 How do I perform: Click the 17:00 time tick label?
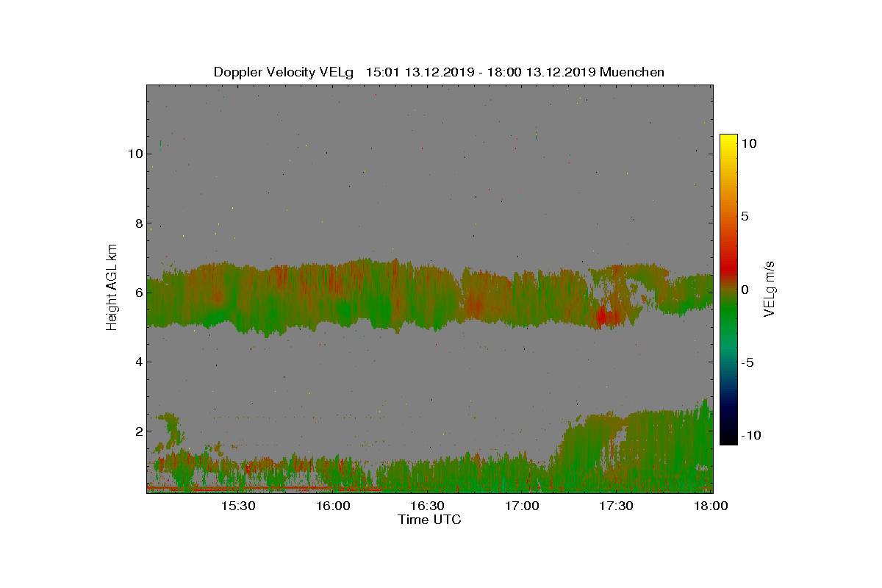[523, 506]
